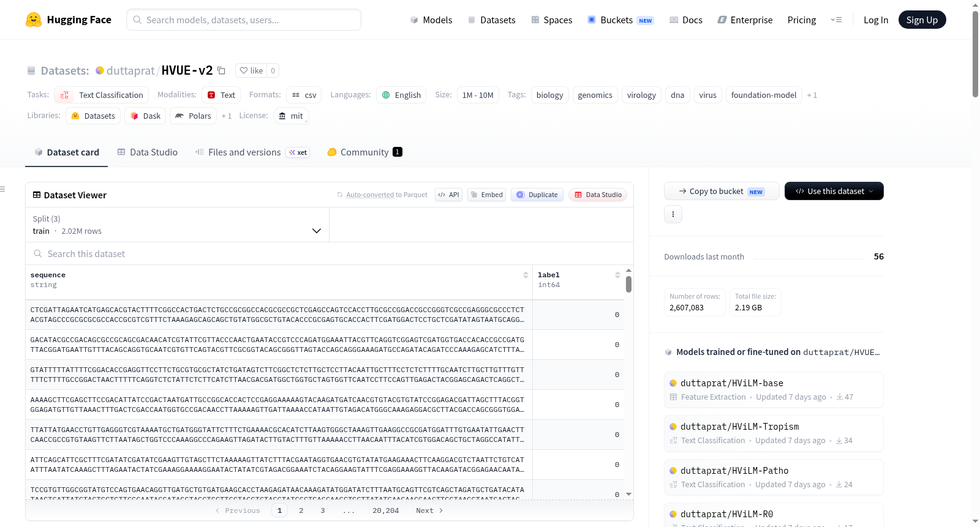Click the dna tag

677,95
